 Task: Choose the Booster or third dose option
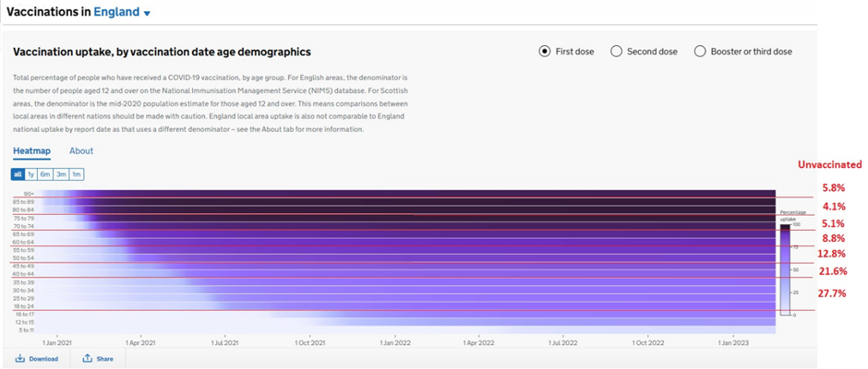pyautogui.click(x=700, y=52)
